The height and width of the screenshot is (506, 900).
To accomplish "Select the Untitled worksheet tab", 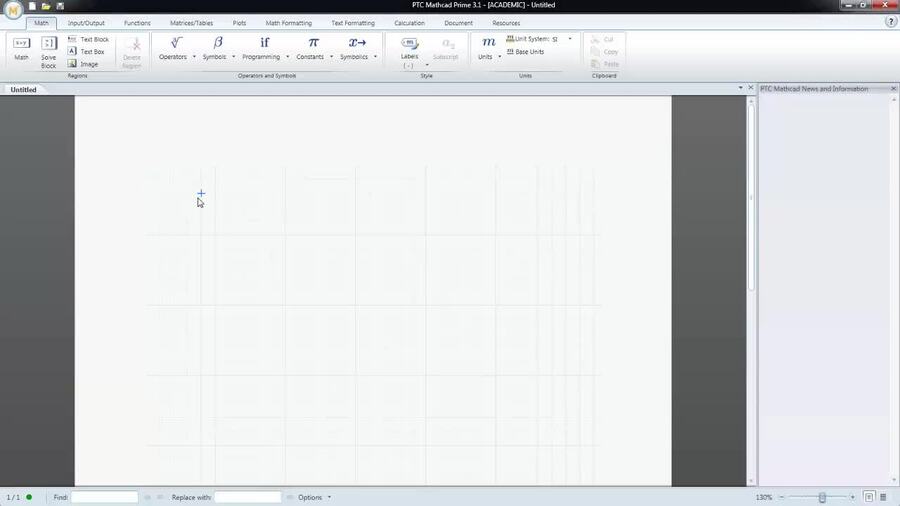I will [x=24, y=89].
